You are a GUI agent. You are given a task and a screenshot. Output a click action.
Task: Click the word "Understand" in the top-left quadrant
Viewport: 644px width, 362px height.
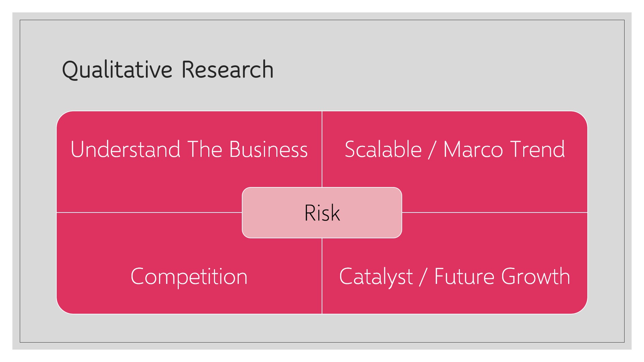[125, 149]
